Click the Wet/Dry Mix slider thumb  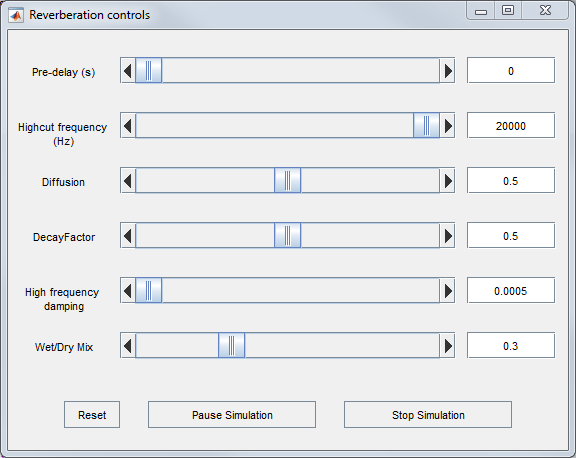pos(231,346)
